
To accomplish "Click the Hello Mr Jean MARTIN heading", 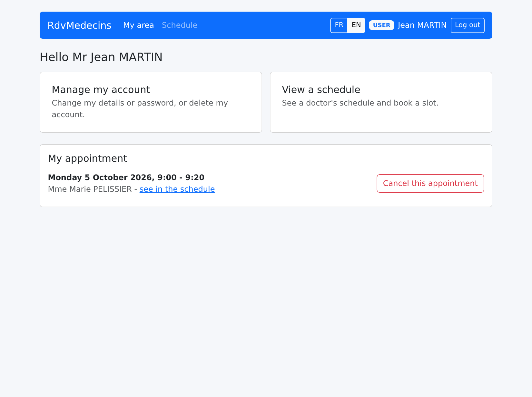I will (x=101, y=57).
